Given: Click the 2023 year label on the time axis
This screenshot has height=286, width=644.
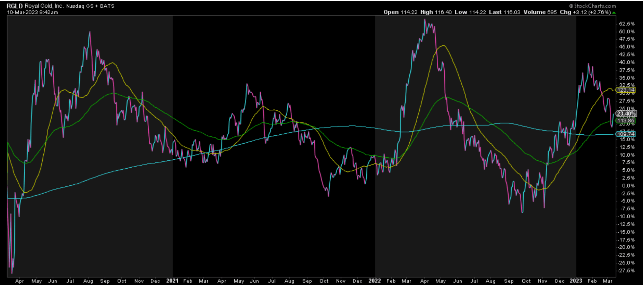Looking at the screenshot, I should [x=576, y=281].
